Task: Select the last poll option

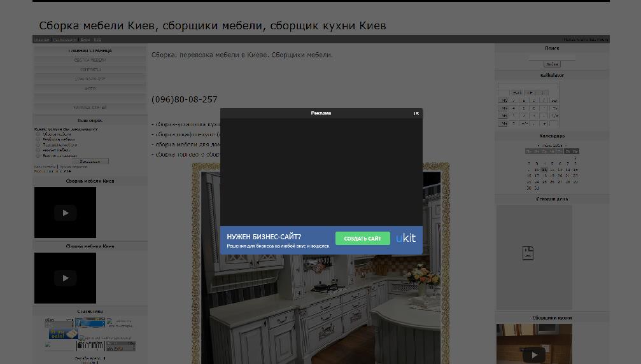Action: [38, 155]
